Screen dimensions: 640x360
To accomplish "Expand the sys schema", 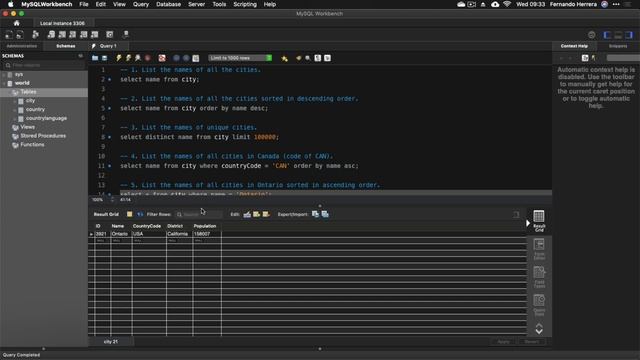I will point(4,75).
